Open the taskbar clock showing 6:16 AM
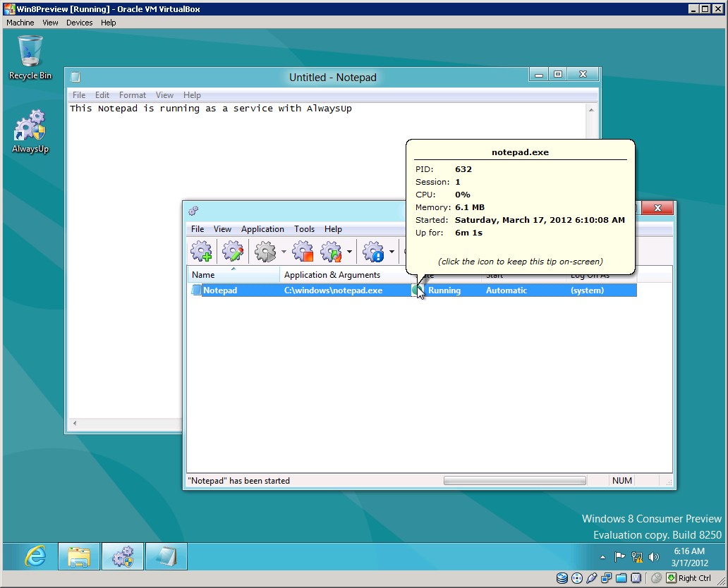Image resolution: width=728 pixels, height=588 pixels. pyautogui.click(x=689, y=557)
